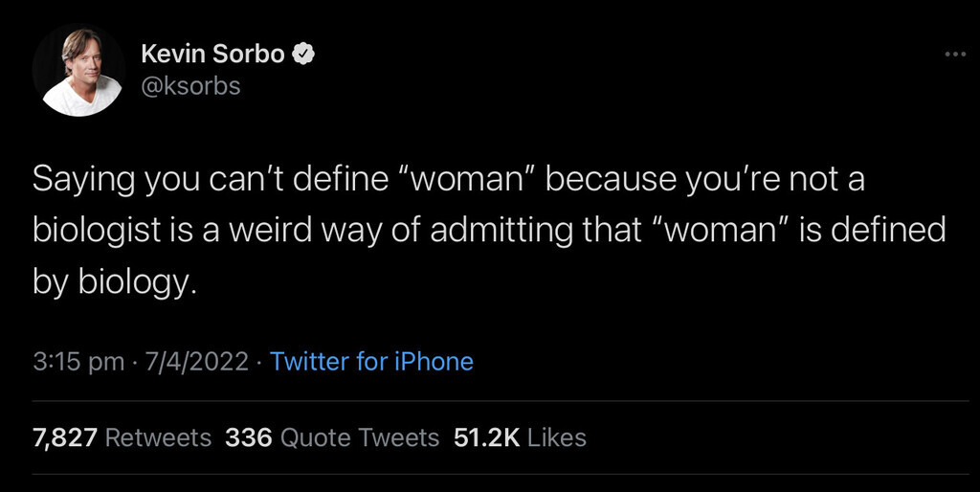Click the word "Saying" starting the tweet

tap(83, 181)
